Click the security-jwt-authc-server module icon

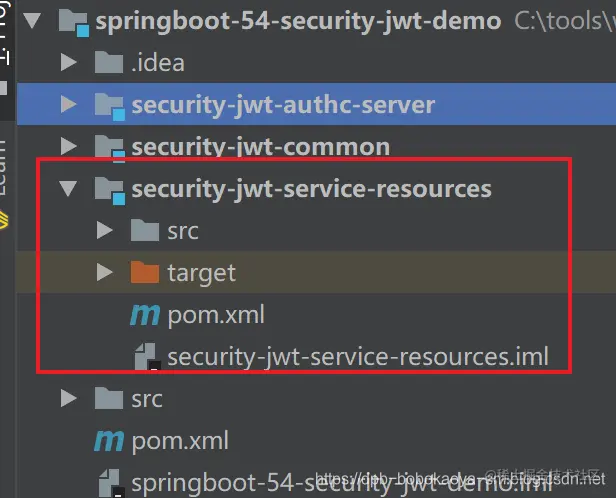click(x=110, y=106)
